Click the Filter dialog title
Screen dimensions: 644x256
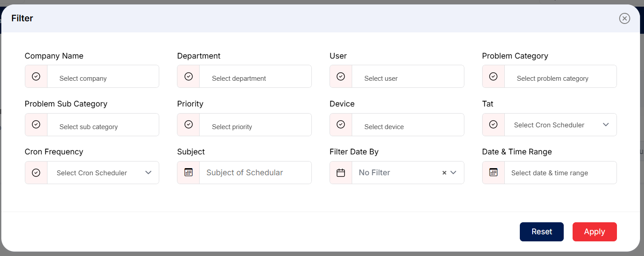[x=22, y=18]
